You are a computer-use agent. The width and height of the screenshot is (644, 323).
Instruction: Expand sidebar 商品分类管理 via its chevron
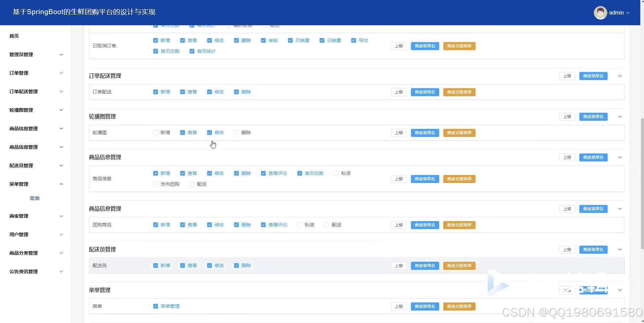(x=61, y=253)
